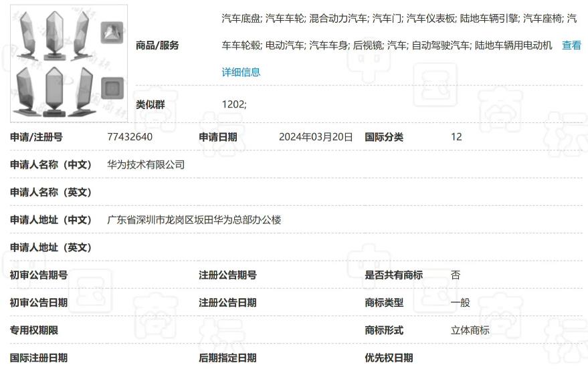Click goods text line starting 车车轮毂
588x369 pixels.
tap(387, 45)
